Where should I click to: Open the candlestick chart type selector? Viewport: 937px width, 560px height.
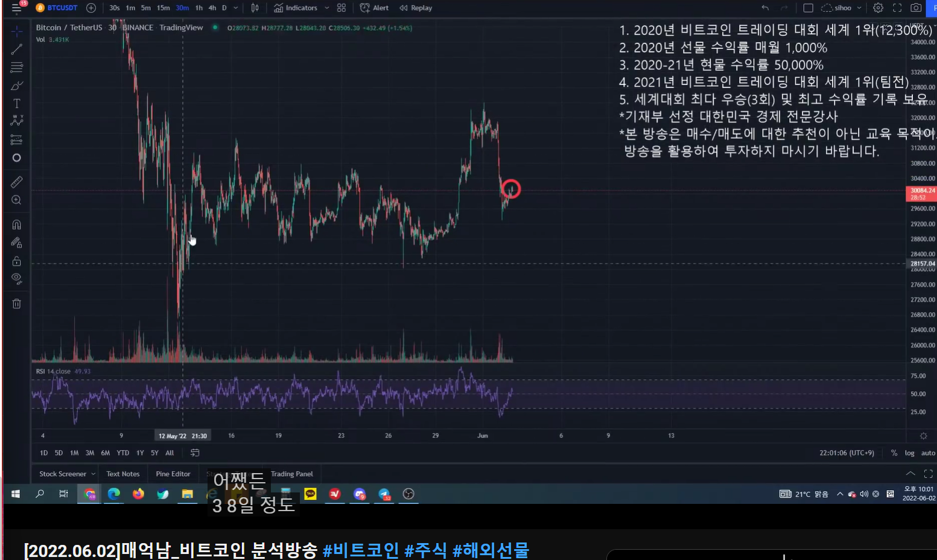255,8
